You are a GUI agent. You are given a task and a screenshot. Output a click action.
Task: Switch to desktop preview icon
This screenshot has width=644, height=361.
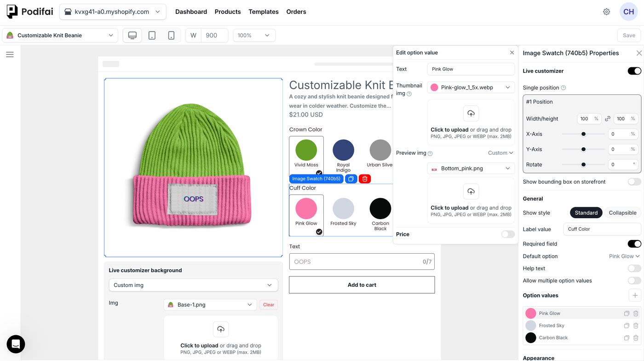[x=132, y=35]
